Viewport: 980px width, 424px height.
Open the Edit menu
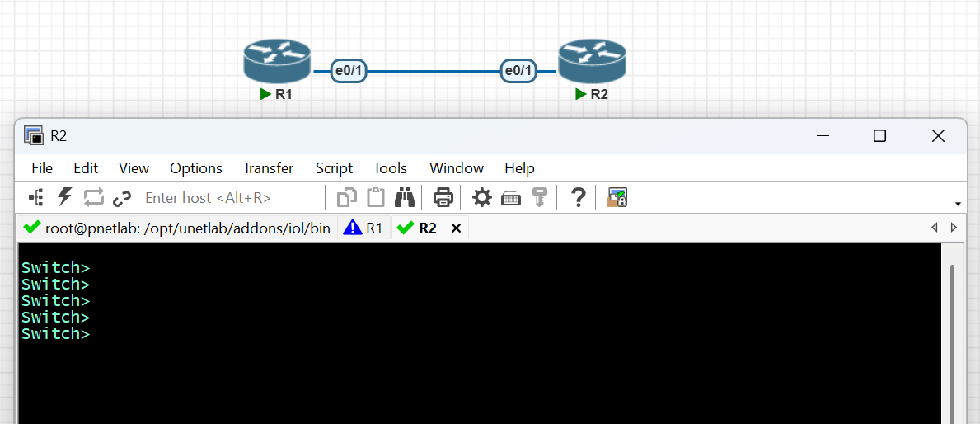tap(86, 168)
